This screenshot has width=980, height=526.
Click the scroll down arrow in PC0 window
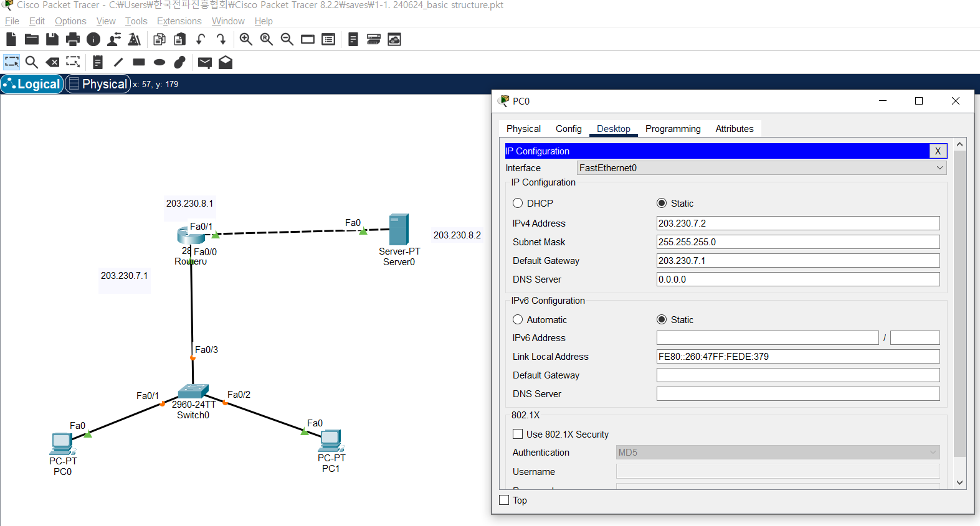point(959,482)
